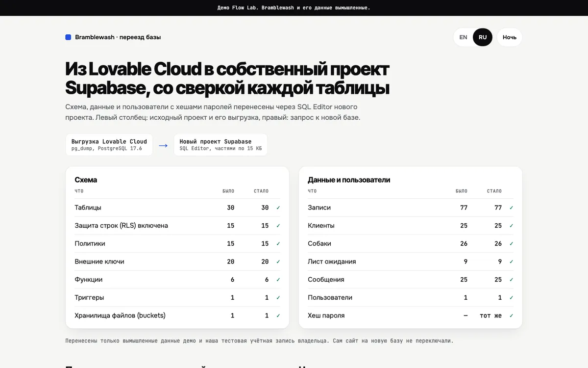Click the blue square Bramblewash logo

(x=68, y=37)
